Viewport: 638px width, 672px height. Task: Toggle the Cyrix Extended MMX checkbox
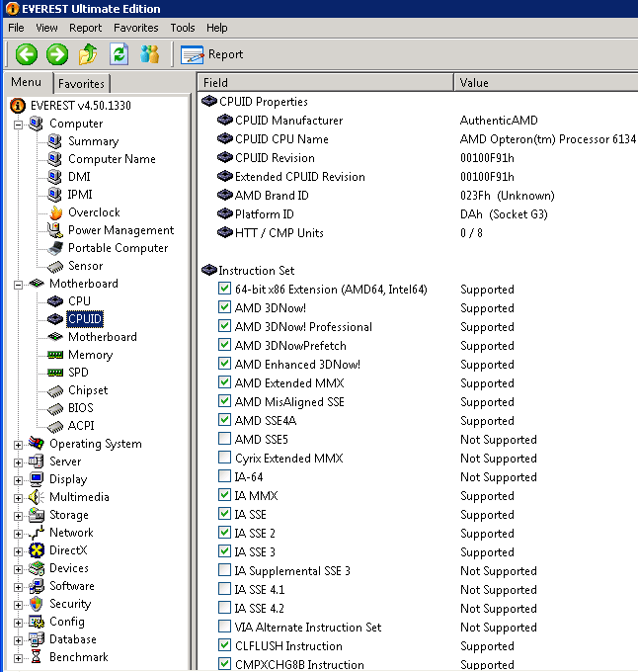(x=224, y=458)
